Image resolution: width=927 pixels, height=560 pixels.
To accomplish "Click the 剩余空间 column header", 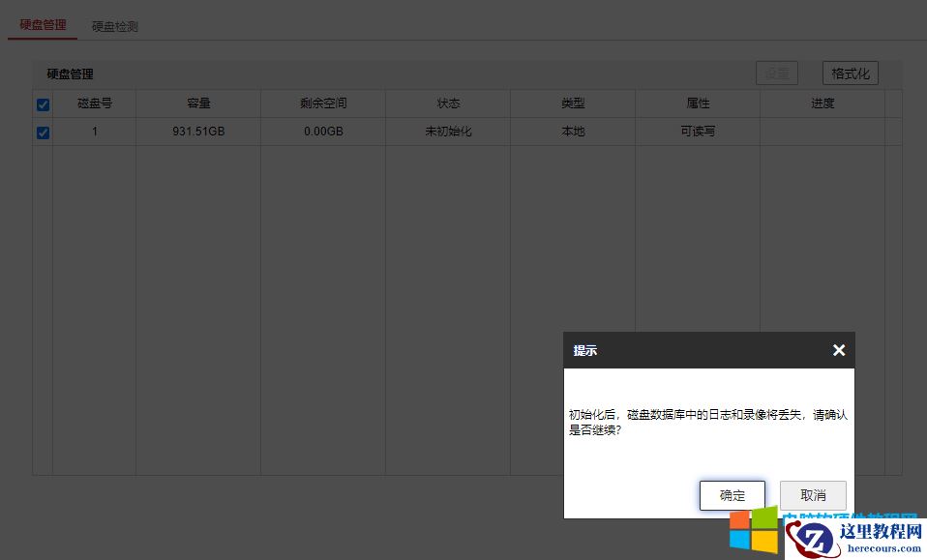I will (x=321, y=103).
